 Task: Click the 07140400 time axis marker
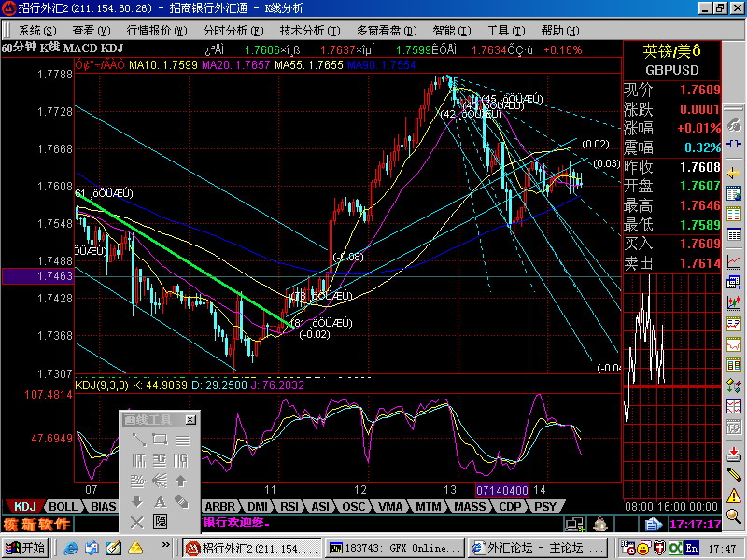click(501, 490)
